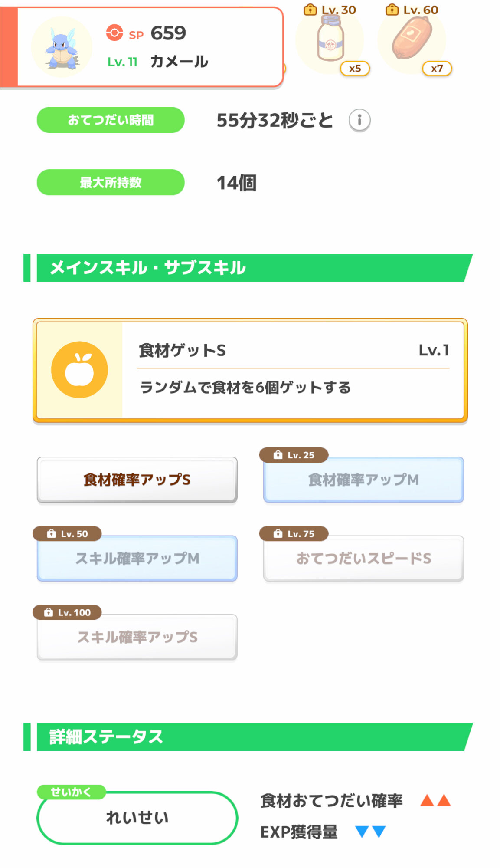Tap the info icon beside 55分32秒ごと
Screen dimensions: 500x868
[359, 120]
